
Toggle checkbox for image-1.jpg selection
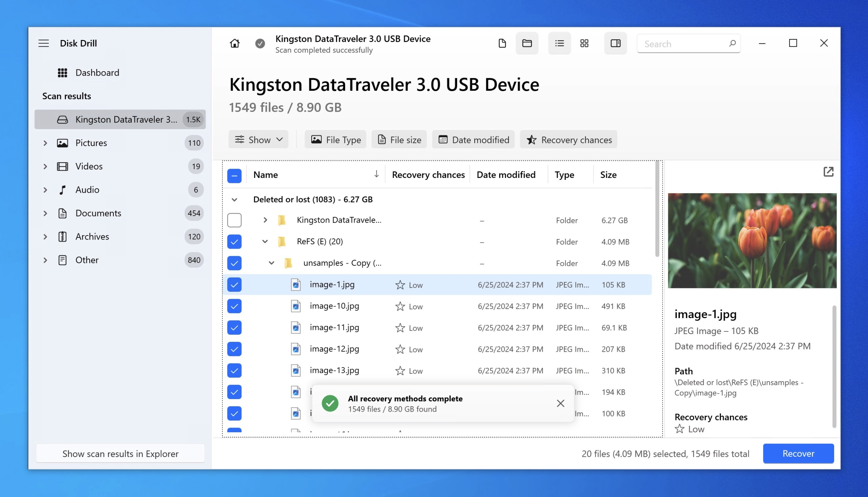click(x=234, y=284)
